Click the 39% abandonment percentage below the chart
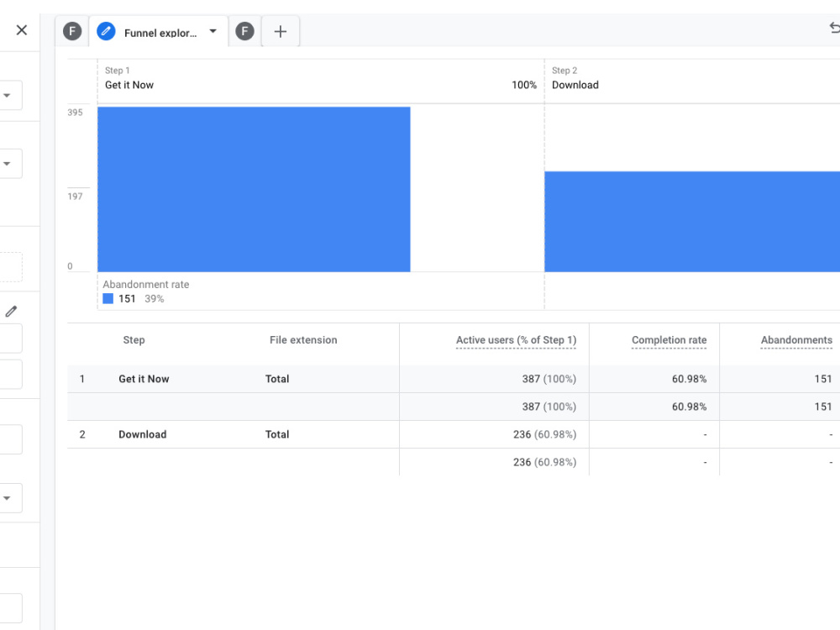840x630 pixels. tap(155, 299)
